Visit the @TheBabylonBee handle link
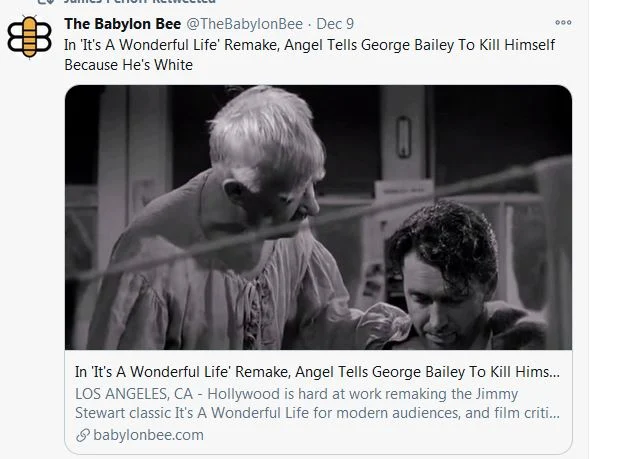The image size is (617, 459). (244, 24)
